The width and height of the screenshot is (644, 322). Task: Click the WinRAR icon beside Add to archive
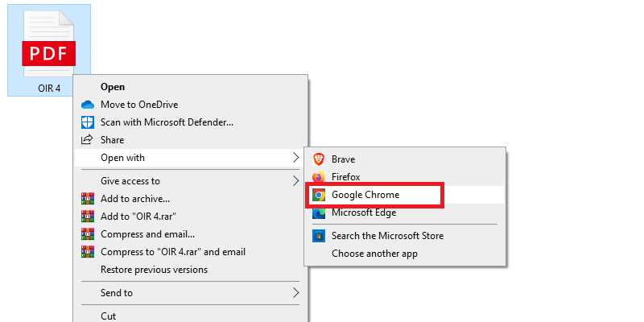[x=88, y=199]
